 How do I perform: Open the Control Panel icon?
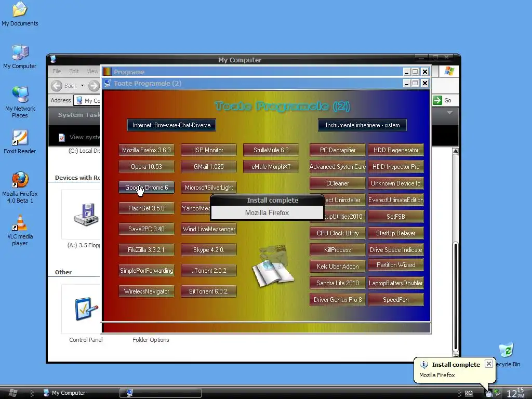coord(86,309)
